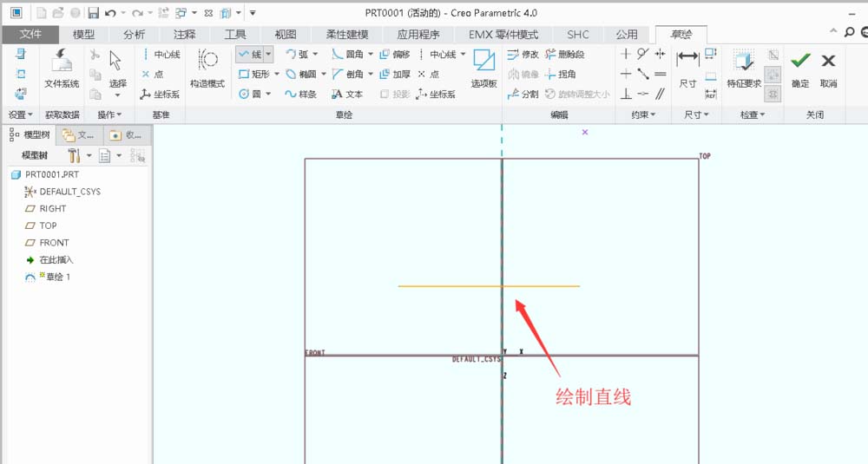The height and width of the screenshot is (464, 868).
Task: Select the Ellipse sketch tool
Action: click(301, 74)
